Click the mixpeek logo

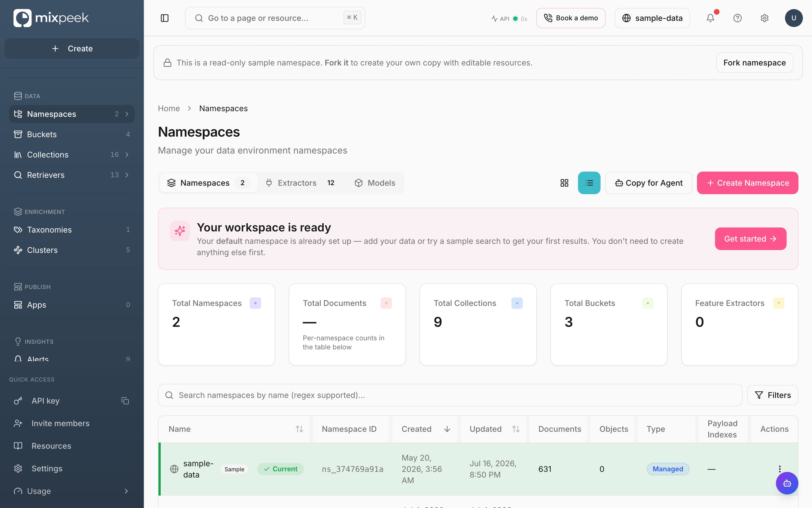pyautogui.click(x=51, y=18)
